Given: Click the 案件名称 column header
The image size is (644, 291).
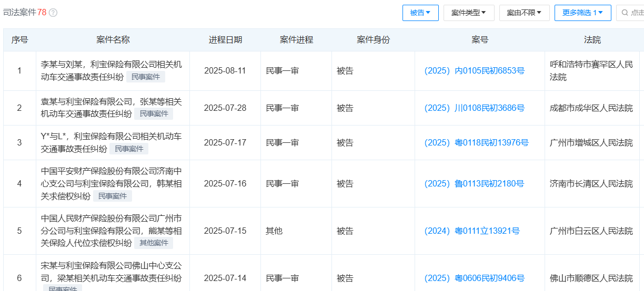Looking at the screenshot, I should point(113,40).
